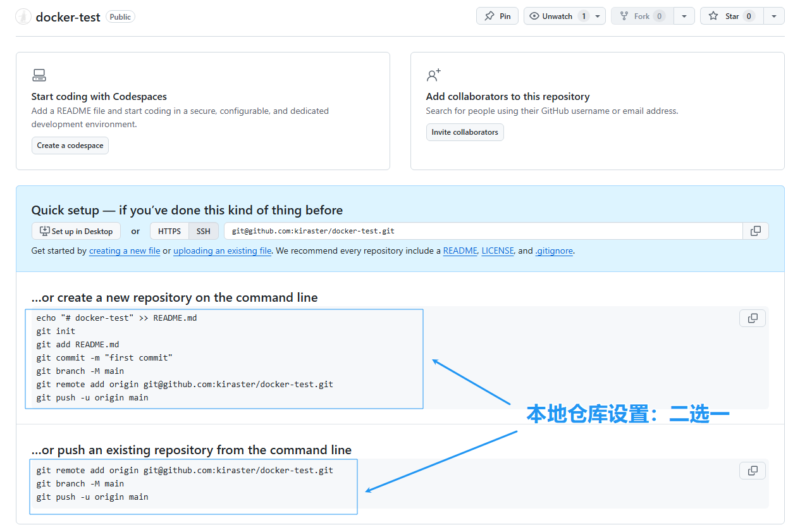Click '...or push an existing repository' heading
This screenshot has height=532, width=800.
pyautogui.click(x=192, y=450)
